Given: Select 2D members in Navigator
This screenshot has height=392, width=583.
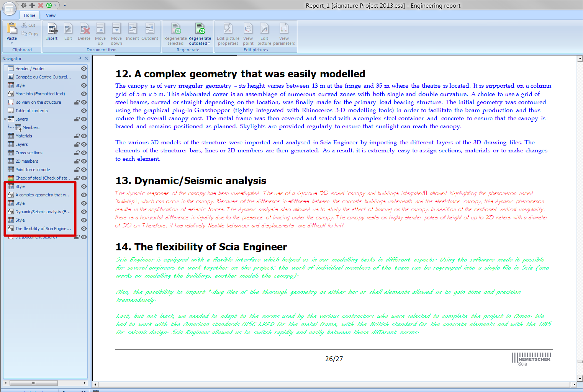Looking at the screenshot, I should [x=26, y=161].
